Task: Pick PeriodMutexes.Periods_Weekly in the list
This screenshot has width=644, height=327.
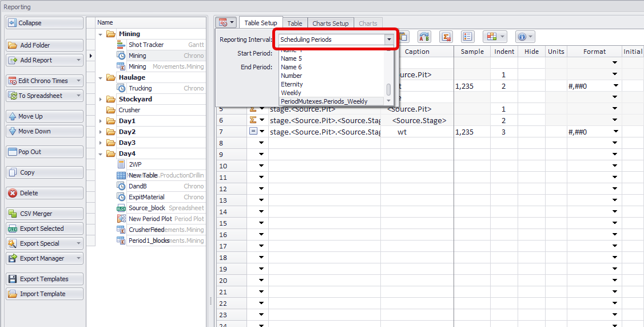Action: point(324,101)
